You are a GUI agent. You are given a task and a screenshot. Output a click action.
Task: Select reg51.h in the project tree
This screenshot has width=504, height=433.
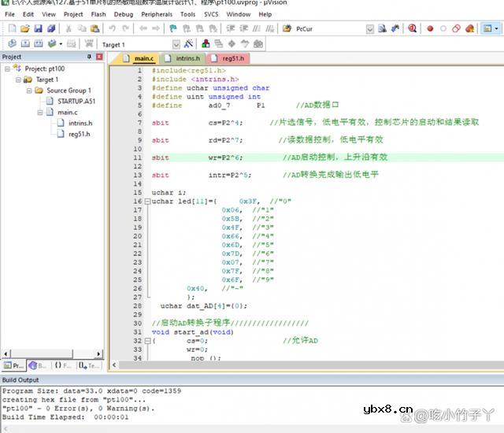(x=80, y=134)
